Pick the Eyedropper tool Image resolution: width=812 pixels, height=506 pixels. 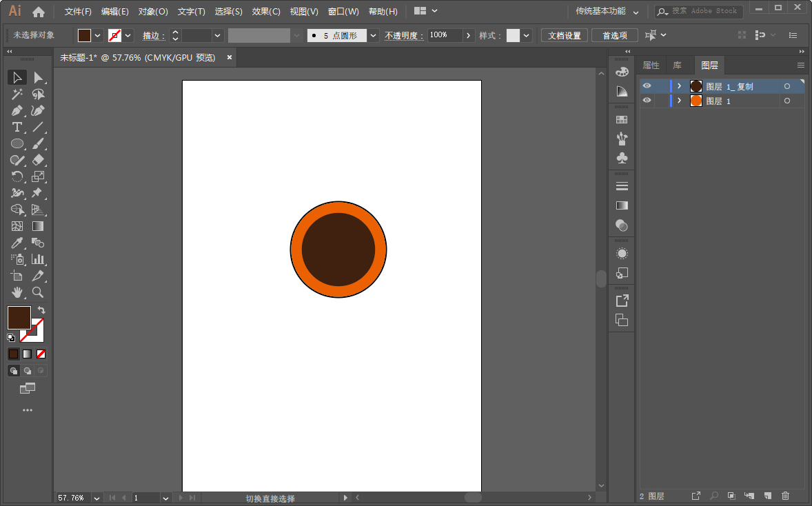tap(17, 243)
